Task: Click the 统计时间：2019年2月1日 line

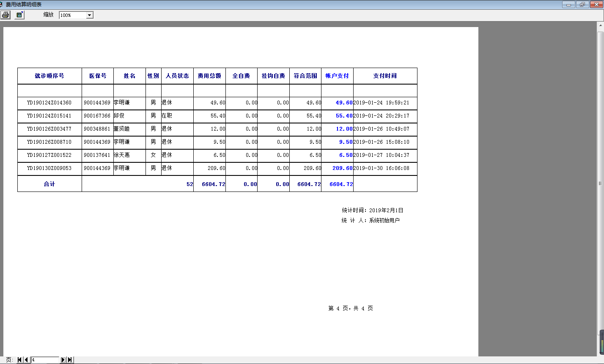Action: point(373,210)
